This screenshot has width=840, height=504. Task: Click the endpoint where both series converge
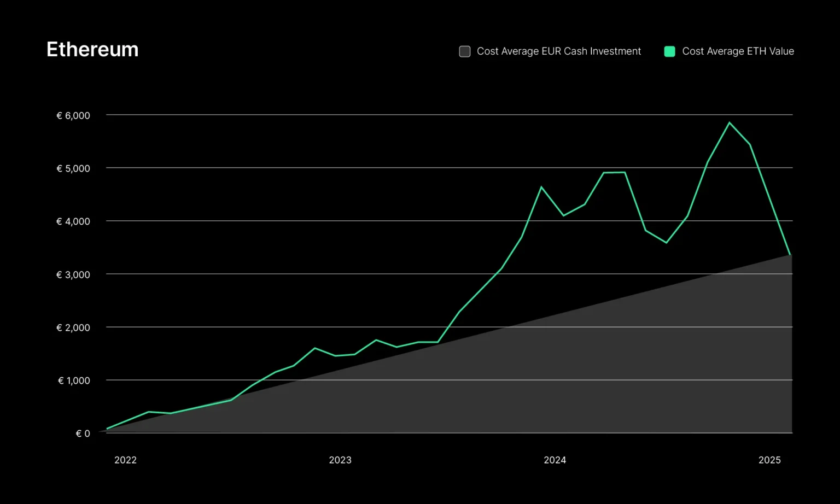pos(789,254)
